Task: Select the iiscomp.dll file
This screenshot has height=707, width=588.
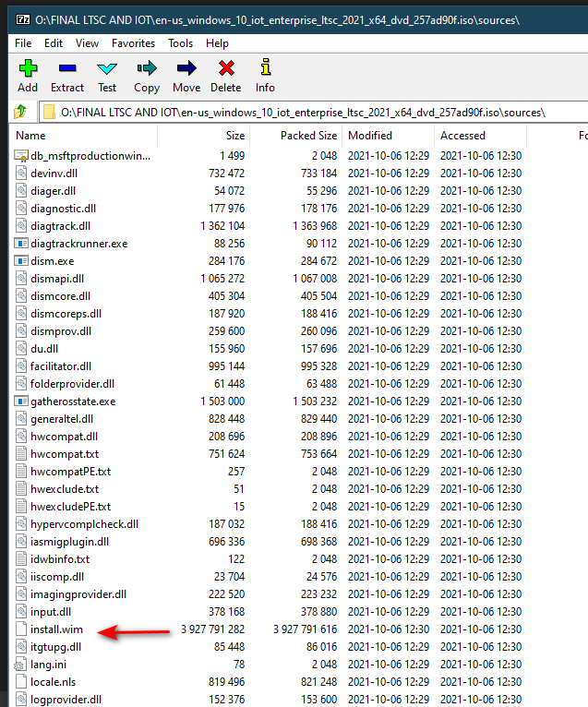Action: [x=57, y=577]
